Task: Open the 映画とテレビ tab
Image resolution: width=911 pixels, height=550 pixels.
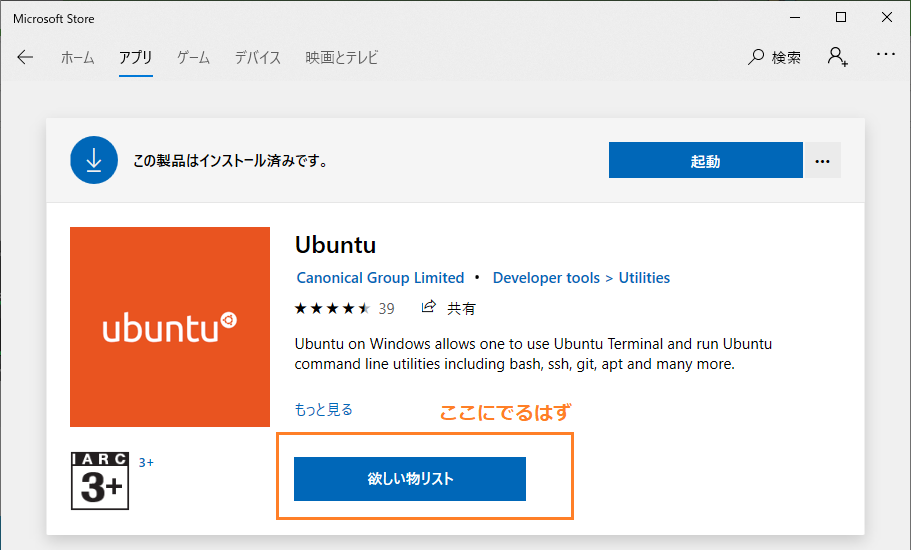Action: pos(342,57)
